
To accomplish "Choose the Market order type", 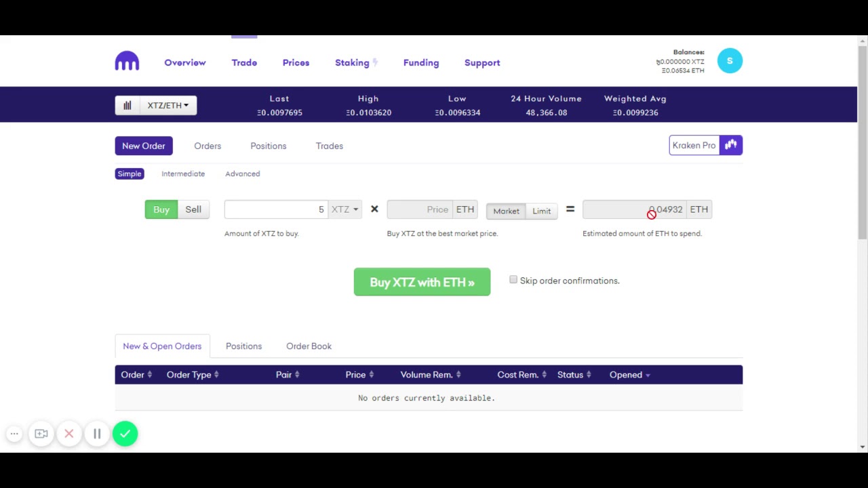I will pos(506,211).
